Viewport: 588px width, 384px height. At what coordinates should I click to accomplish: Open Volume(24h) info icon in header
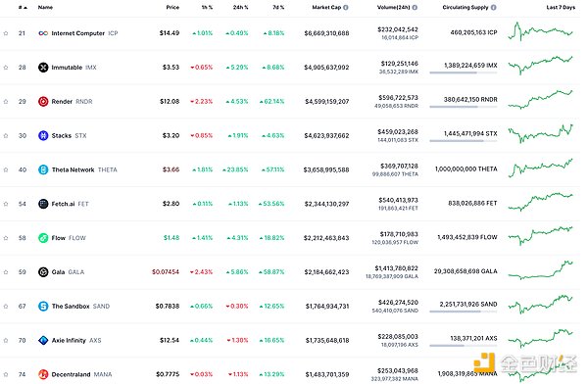click(415, 7)
